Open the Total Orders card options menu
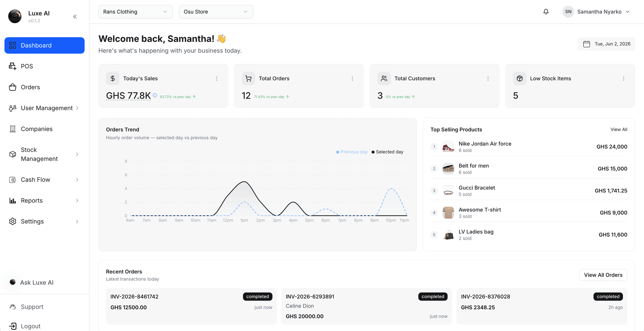This screenshot has width=644, height=331. click(x=352, y=78)
